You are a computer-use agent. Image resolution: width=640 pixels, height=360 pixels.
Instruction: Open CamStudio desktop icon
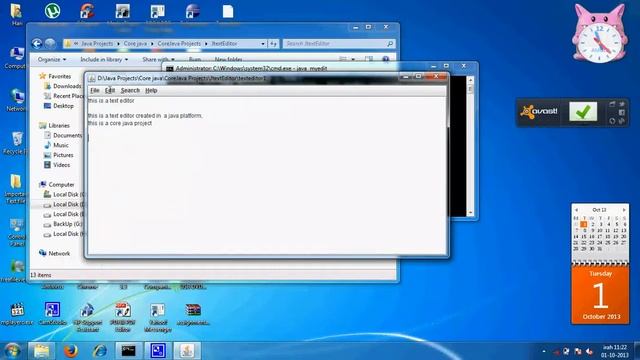coord(52,314)
